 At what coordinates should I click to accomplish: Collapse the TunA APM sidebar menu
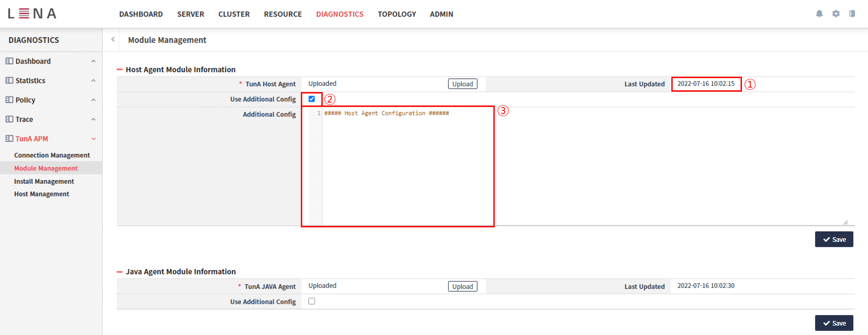tap(93, 138)
